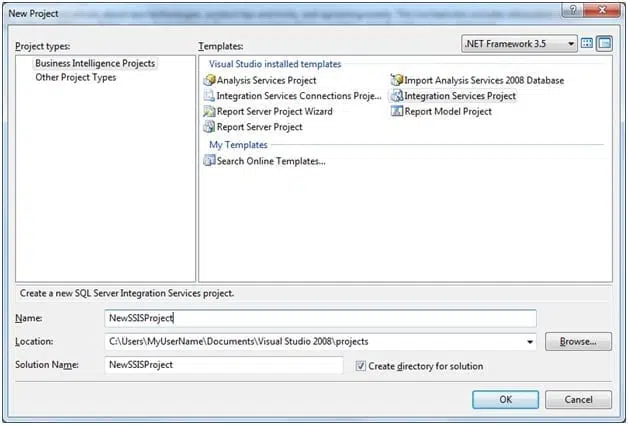Open the .NET Framework 3.5 dropdown
This screenshot has height=425, width=628.
click(519, 44)
